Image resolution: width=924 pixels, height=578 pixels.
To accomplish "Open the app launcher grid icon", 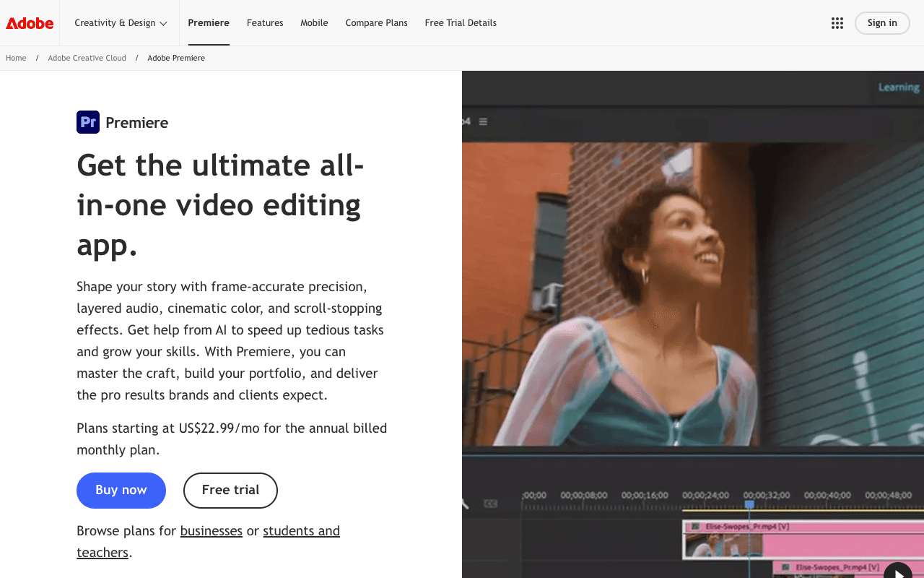I will click(837, 22).
